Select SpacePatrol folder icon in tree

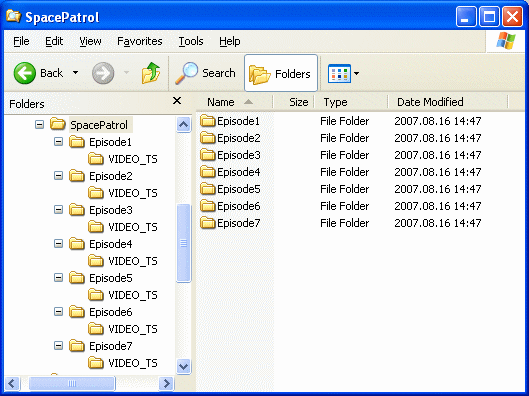point(58,124)
